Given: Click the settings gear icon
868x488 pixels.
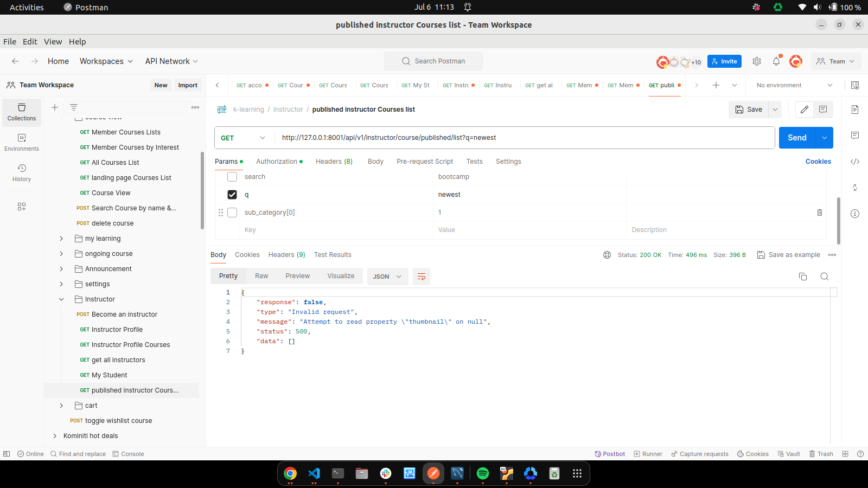Looking at the screenshot, I should click(x=757, y=61).
